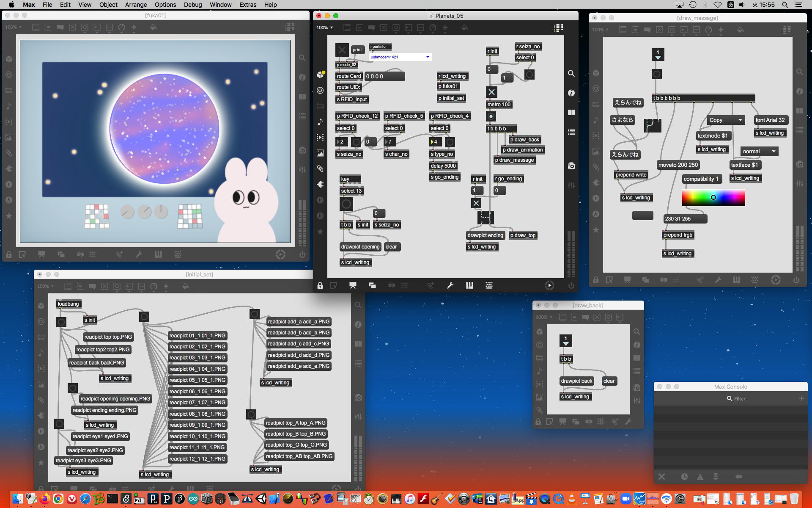
Task: Open the usbmodem1421 port dropdown
Action: 428,57
